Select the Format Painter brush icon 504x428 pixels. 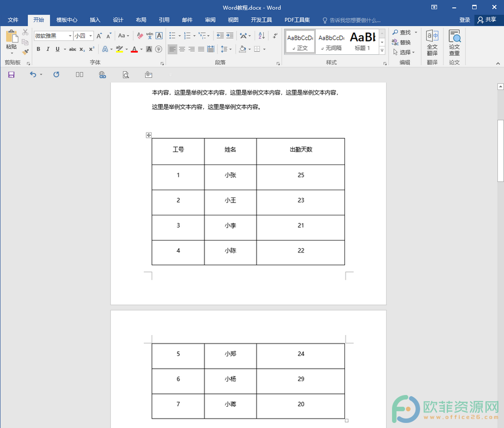pyautogui.click(x=25, y=51)
